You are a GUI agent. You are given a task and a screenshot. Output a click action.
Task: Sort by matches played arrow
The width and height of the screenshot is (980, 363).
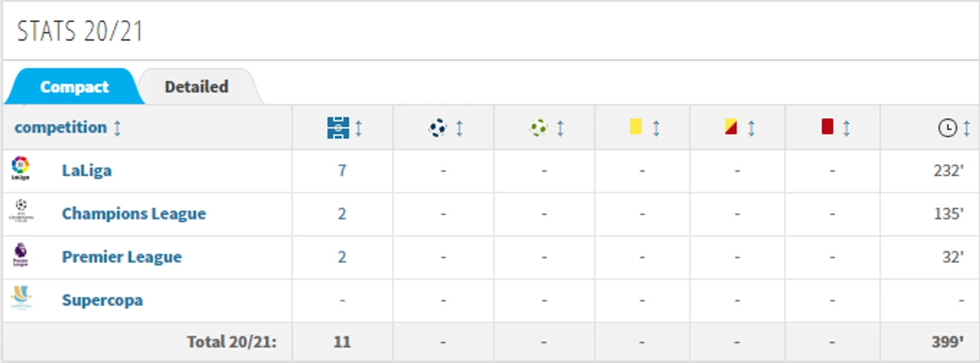pyautogui.click(x=358, y=127)
